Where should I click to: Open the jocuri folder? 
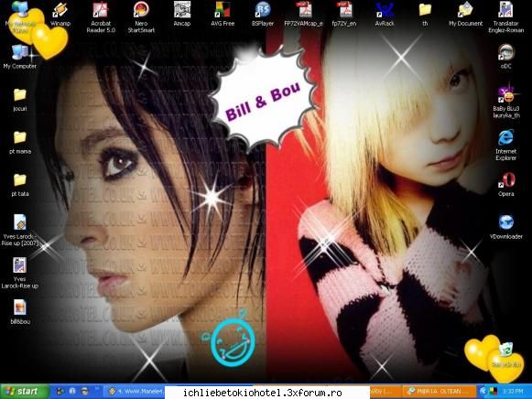click(x=19, y=100)
